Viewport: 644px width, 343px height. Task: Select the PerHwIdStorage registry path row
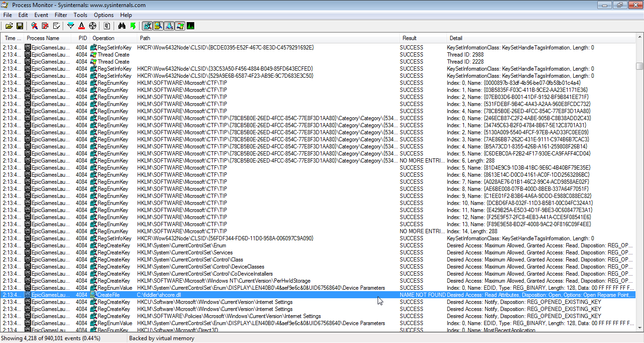click(x=318, y=281)
